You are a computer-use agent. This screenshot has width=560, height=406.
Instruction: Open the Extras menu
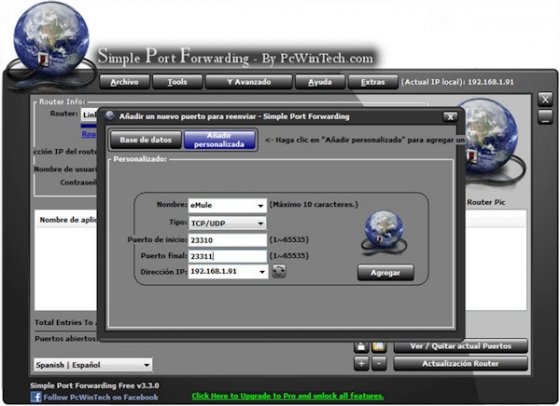click(x=372, y=82)
